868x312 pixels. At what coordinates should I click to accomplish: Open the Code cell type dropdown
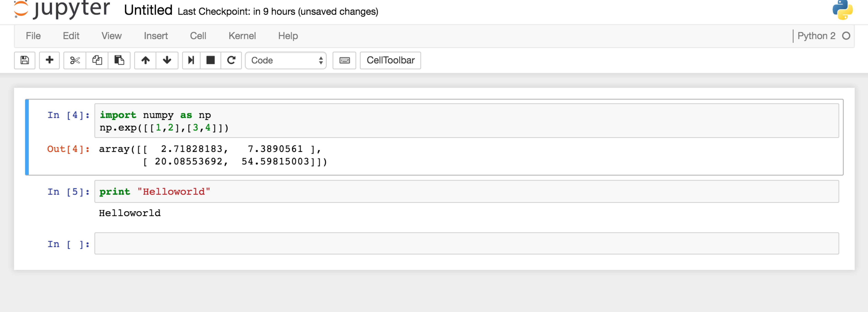pyautogui.click(x=286, y=60)
